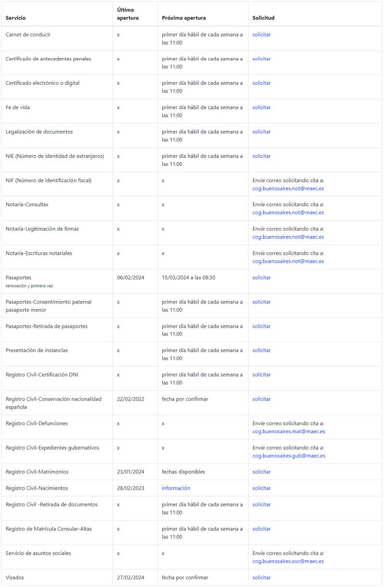Image resolution: width=384 pixels, height=588 pixels.
Task: Click solicitar for Pasaportes renovación y primera vez
Action: click(262, 278)
